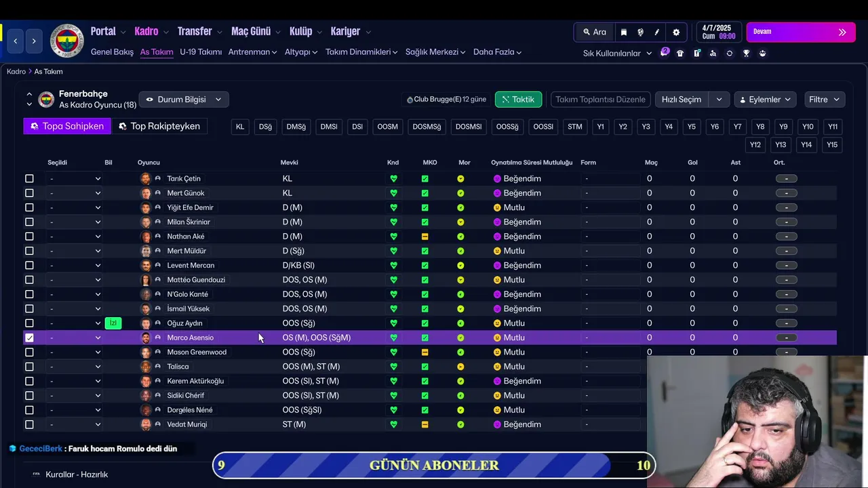Open the Seçildi dropdown for Levent Mercan
This screenshot has width=868, height=488.
75,266
